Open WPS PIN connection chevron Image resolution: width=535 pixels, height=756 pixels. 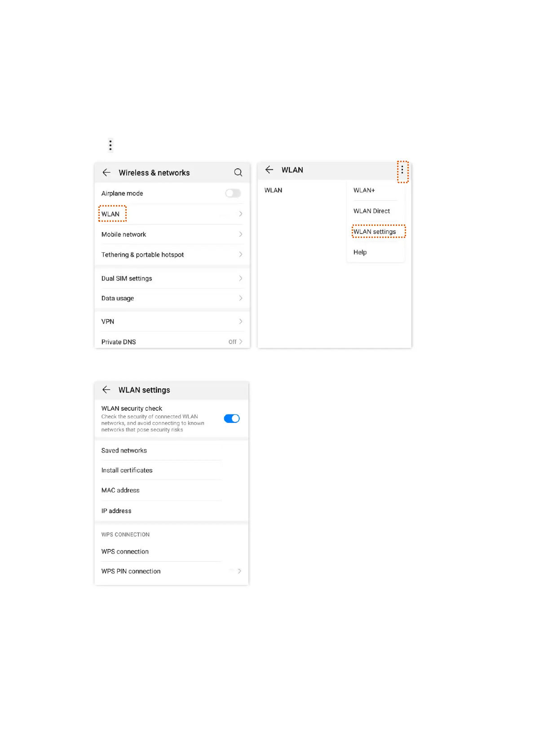coord(239,571)
